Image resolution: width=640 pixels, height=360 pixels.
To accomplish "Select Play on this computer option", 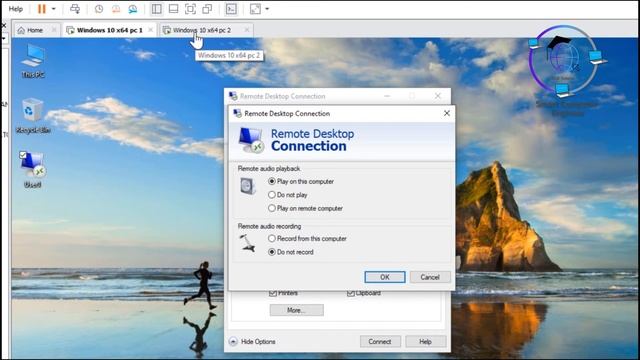I will pyautogui.click(x=301, y=181).
